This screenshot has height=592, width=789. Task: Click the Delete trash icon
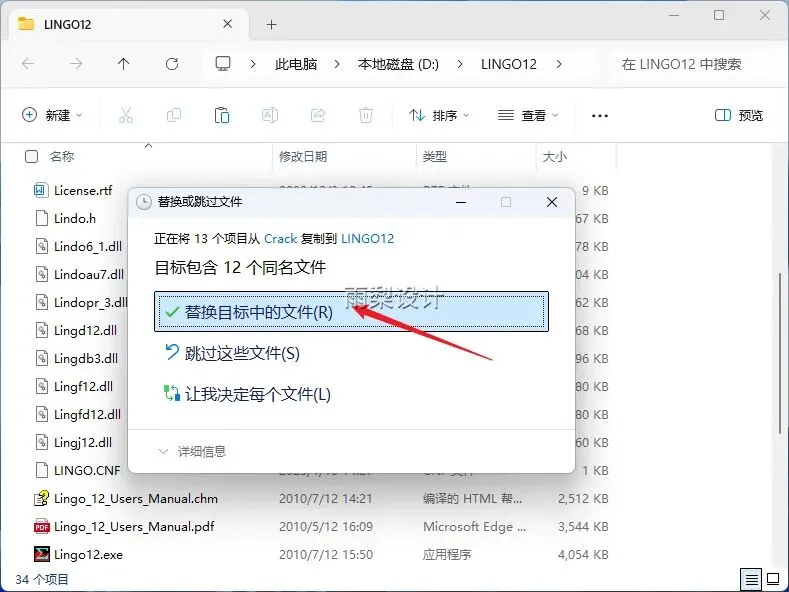pyautogui.click(x=366, y=115)
